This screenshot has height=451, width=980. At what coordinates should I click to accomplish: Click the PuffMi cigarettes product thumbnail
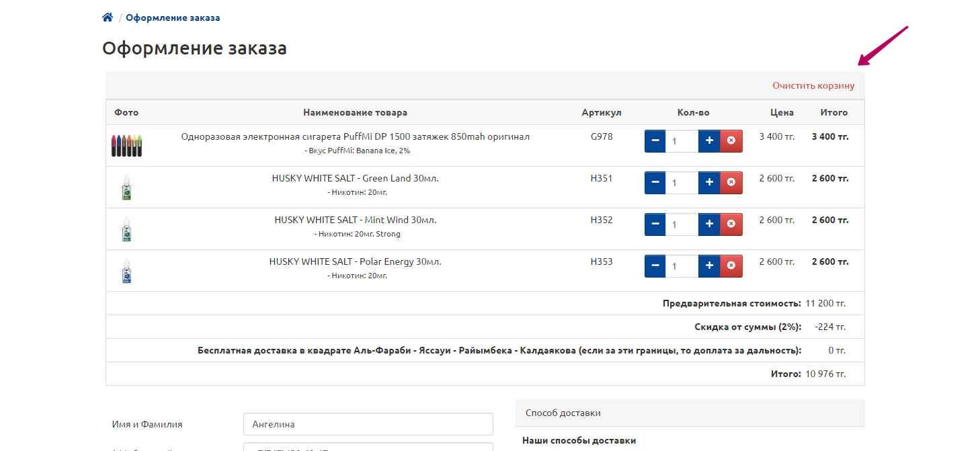(x=126, y=145)
